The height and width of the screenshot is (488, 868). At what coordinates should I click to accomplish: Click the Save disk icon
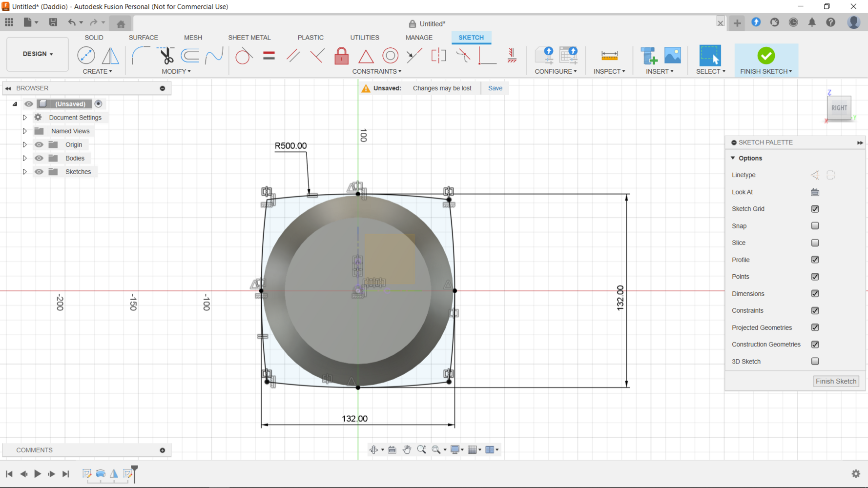(x=53, y=22)
